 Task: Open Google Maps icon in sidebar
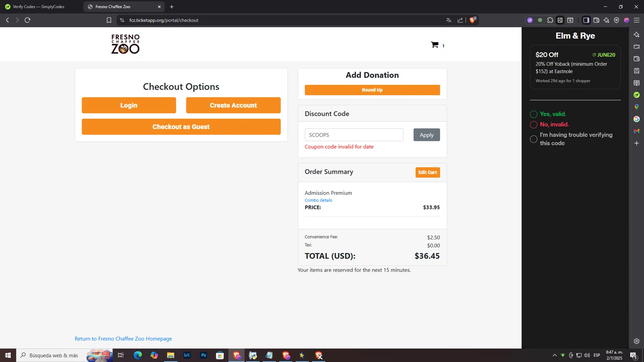point(637,107)
